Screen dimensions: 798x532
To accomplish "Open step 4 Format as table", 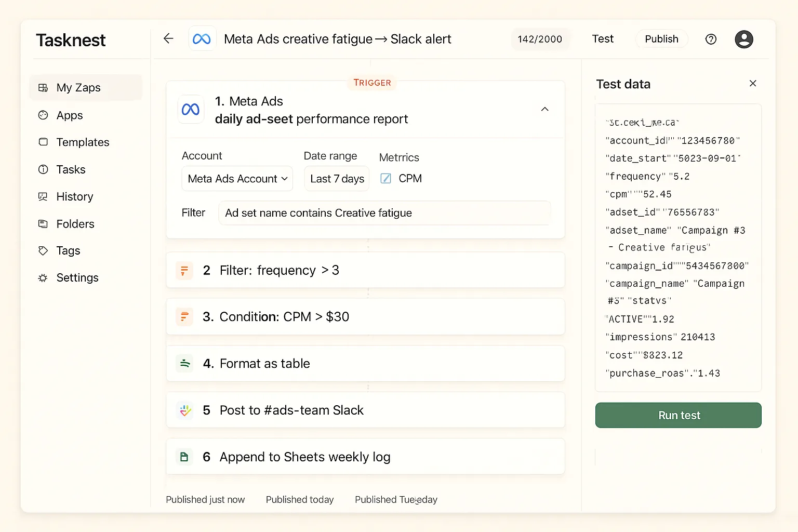I will pyautogui.click(x=365, y=363).
